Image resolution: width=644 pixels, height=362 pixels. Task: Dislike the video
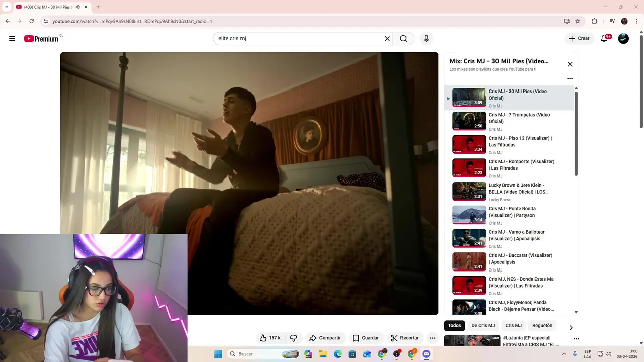click(294, 338)
